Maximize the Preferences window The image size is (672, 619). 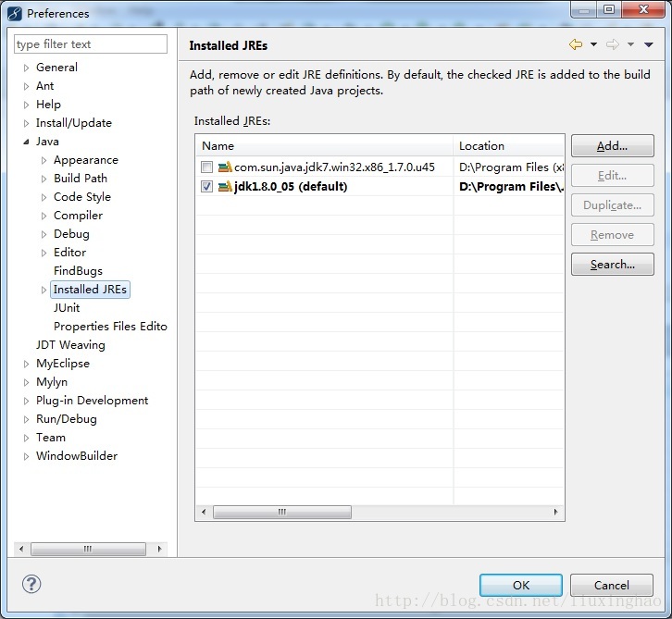click(609, 9)
